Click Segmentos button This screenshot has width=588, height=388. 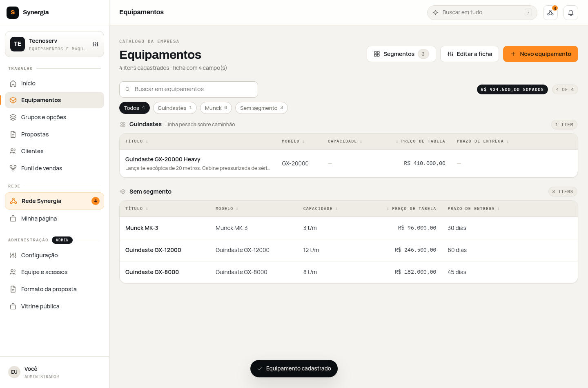401,54
